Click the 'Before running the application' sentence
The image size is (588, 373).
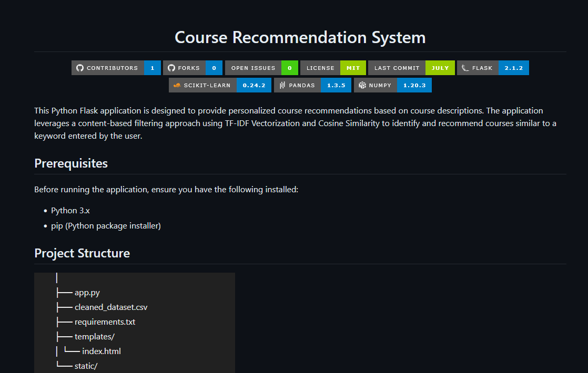click(166, 190)
